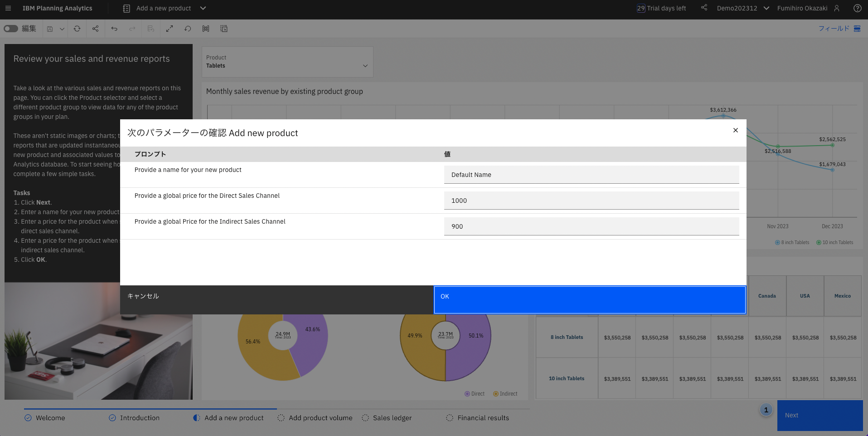The image size is (868, 436).
Task: Click the $2,562,525 data point label
Action: 832,139
